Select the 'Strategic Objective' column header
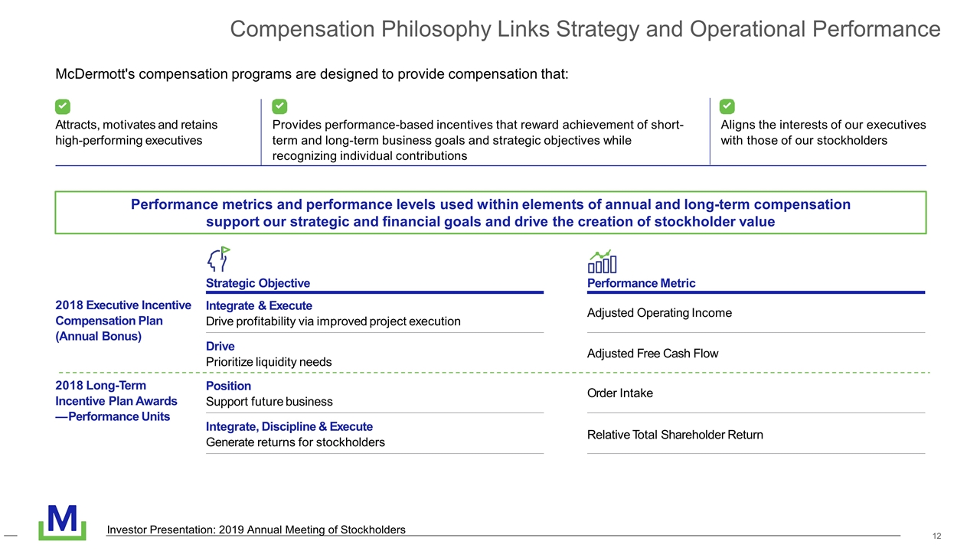Image resolution: width=980 pixels, height=551 pixels. [x=258, y=283]
